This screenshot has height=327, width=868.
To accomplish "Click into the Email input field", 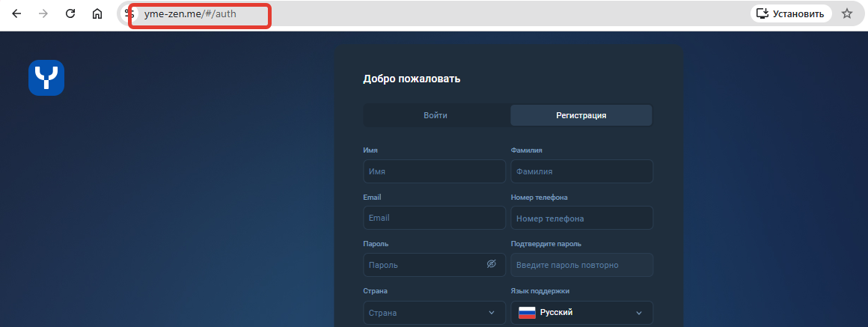I will coord(435,218).
